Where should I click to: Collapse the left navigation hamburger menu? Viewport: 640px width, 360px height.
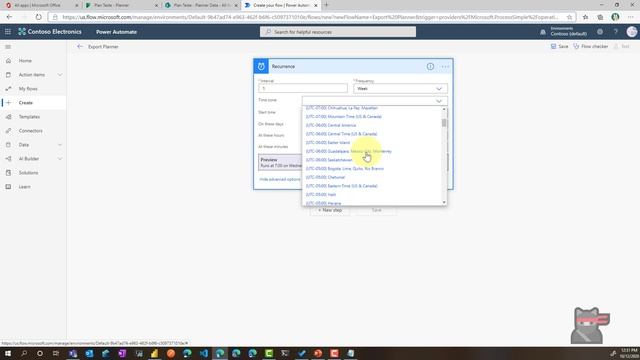click(x=8, y=47)
